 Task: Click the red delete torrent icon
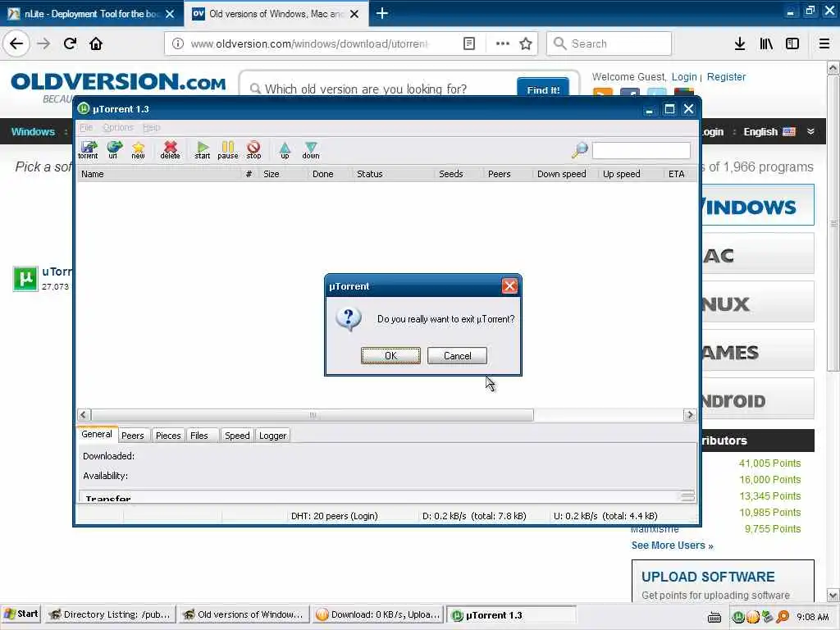pos(171,150)
